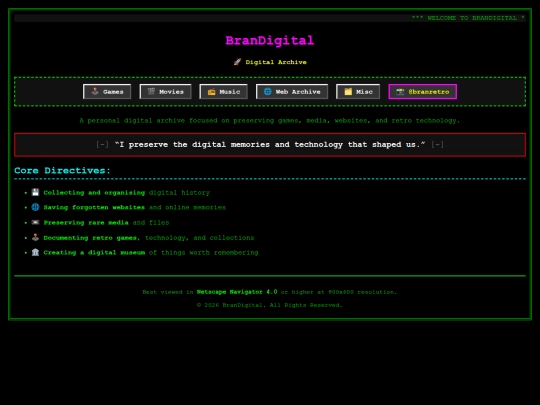
Task: Click the 'Preserving rare media' directive text
Action: click(x=86, y=222)
